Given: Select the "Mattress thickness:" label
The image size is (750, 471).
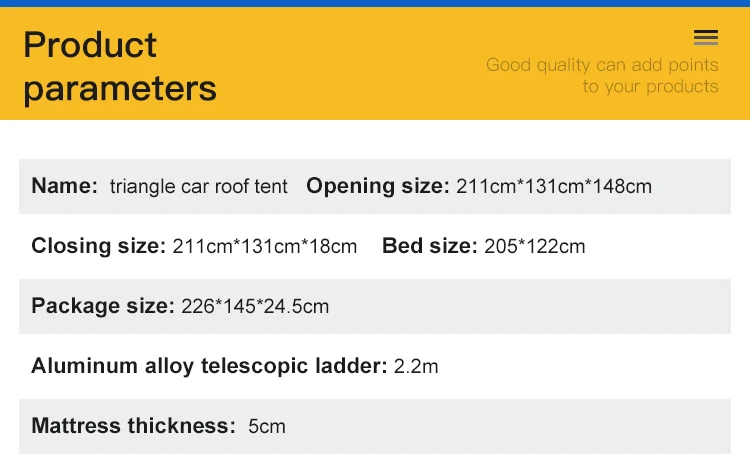Looking at the screenshot, I should click(133, 426).
